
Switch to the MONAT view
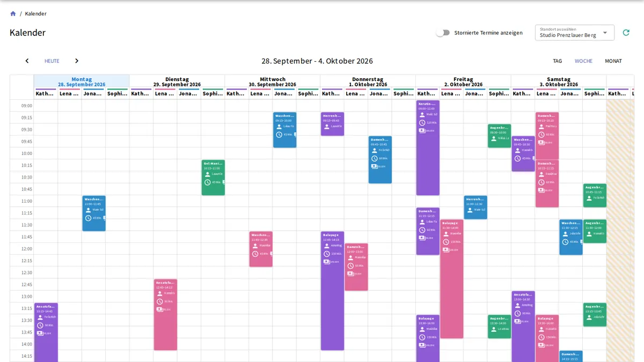[x=613, y=61]
